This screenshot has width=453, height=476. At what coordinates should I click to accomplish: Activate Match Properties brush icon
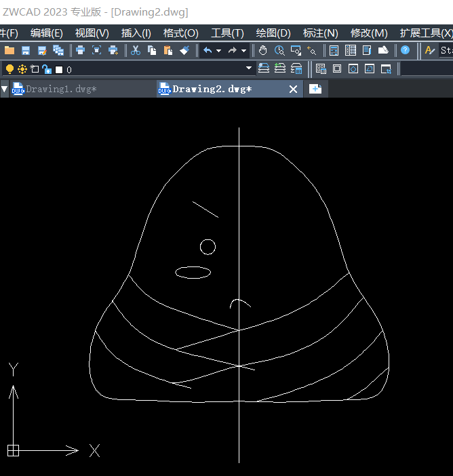click(184, 50)
